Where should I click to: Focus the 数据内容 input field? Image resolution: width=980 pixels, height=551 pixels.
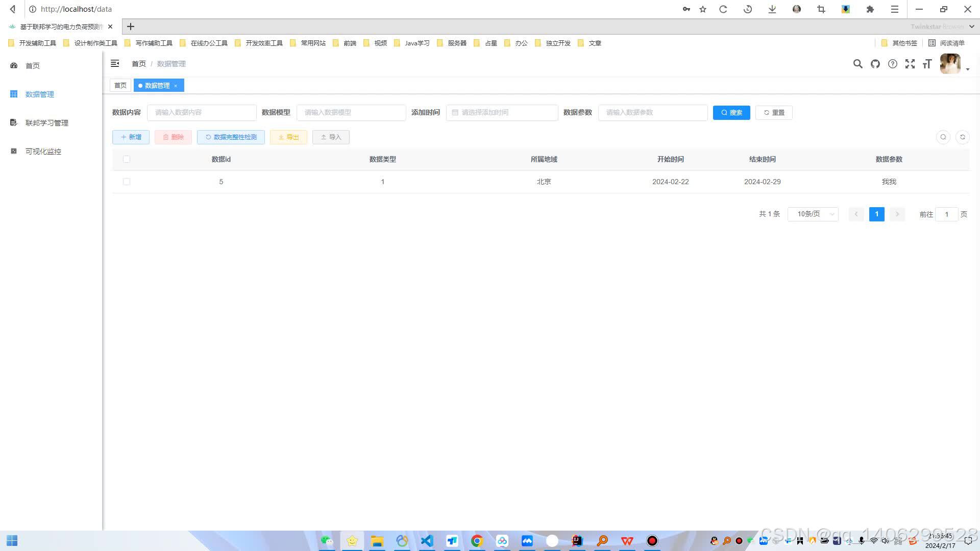(202, 112)
